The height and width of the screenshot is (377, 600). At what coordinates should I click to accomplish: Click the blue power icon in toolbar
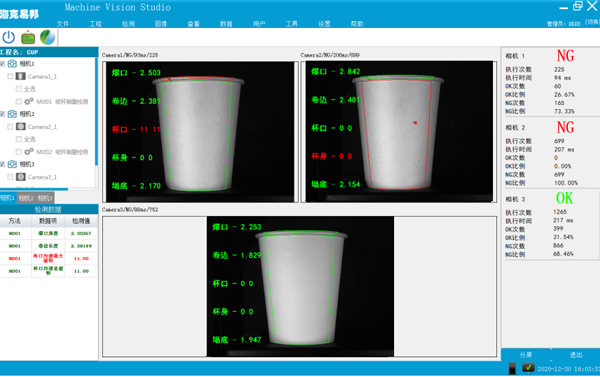(8, 38)
